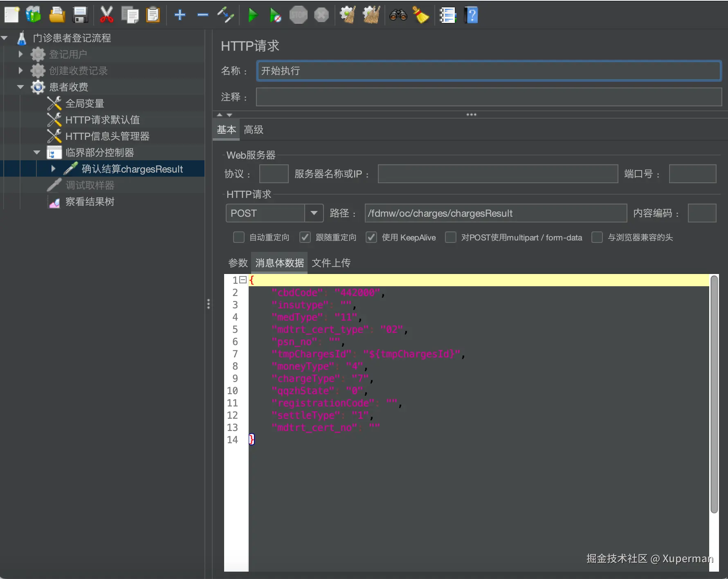Viewport: 728px width, 579px height.
Task: Save the test plan with floppy icon
Action: tap(80, 15)
